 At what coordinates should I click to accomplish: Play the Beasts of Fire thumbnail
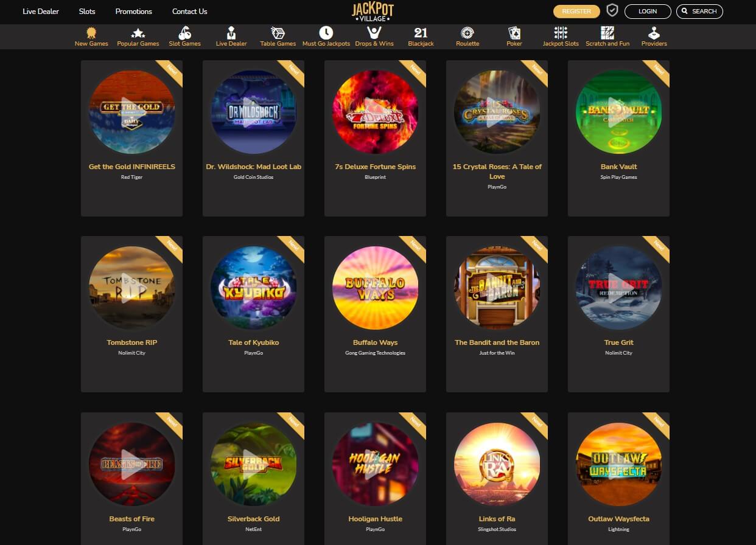coord(131,464)
